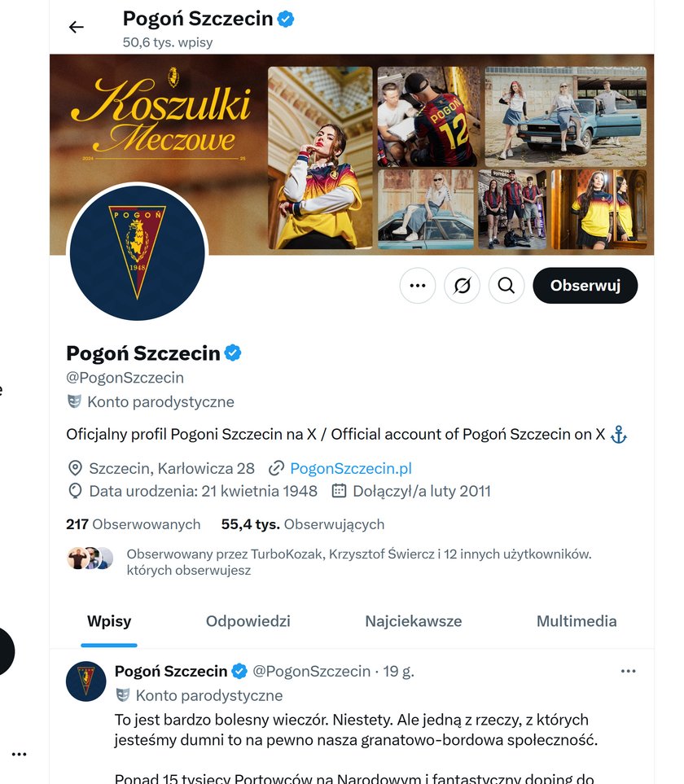The image size is (684, 784).
Task: Click the parody account mask icon
Action: 74,401
